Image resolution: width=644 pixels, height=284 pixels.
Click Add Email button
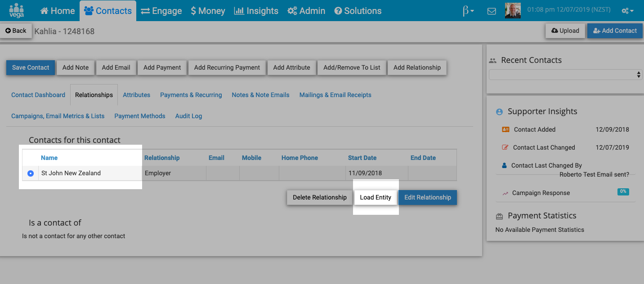(116, 67)
